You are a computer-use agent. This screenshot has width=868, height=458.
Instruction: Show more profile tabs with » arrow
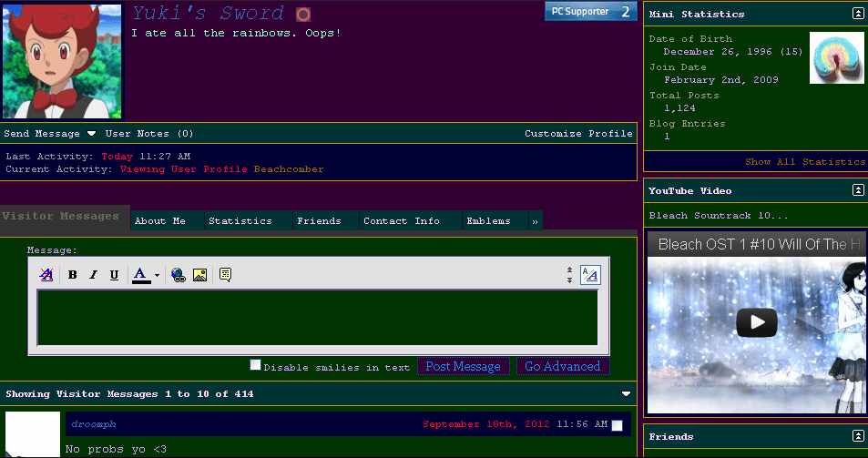click(x=536, y=220)
